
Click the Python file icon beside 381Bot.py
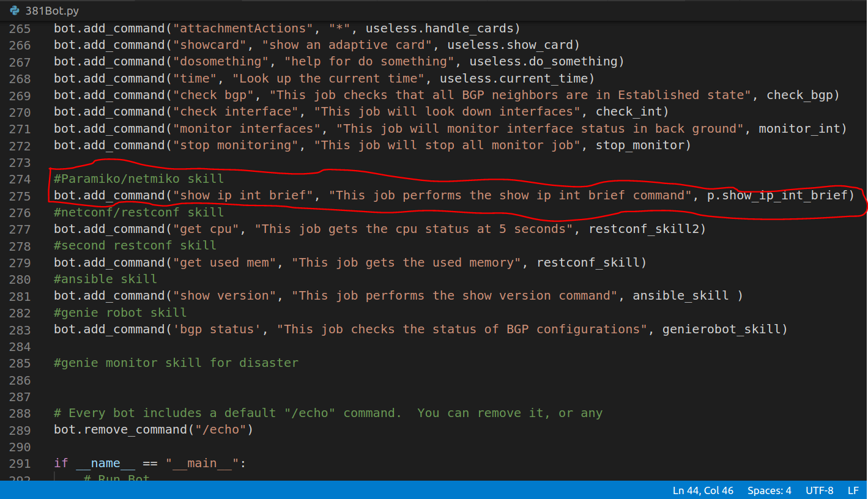pos(15,11)
